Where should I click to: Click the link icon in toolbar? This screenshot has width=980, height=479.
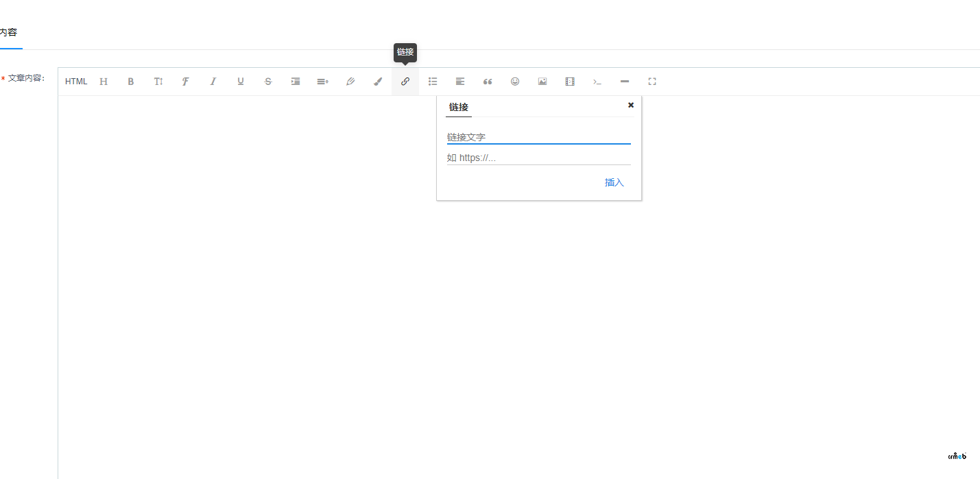click(x=405, y=82)
